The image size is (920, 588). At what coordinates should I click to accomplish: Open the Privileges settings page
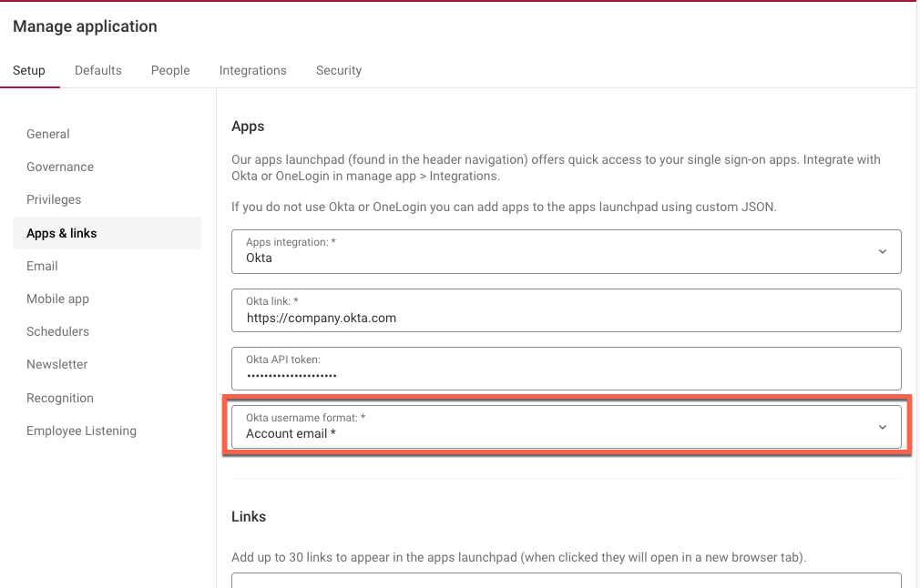pyautogui.click(x=53, y=199)
